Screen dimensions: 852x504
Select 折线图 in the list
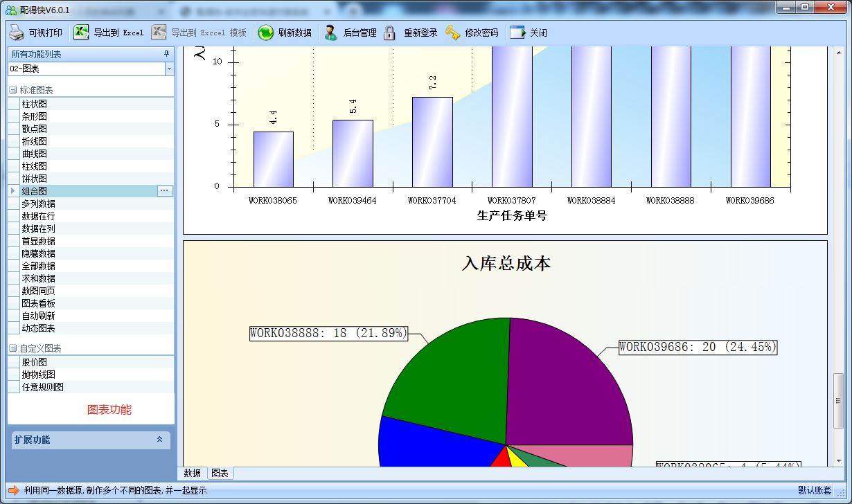click(91, 141)
